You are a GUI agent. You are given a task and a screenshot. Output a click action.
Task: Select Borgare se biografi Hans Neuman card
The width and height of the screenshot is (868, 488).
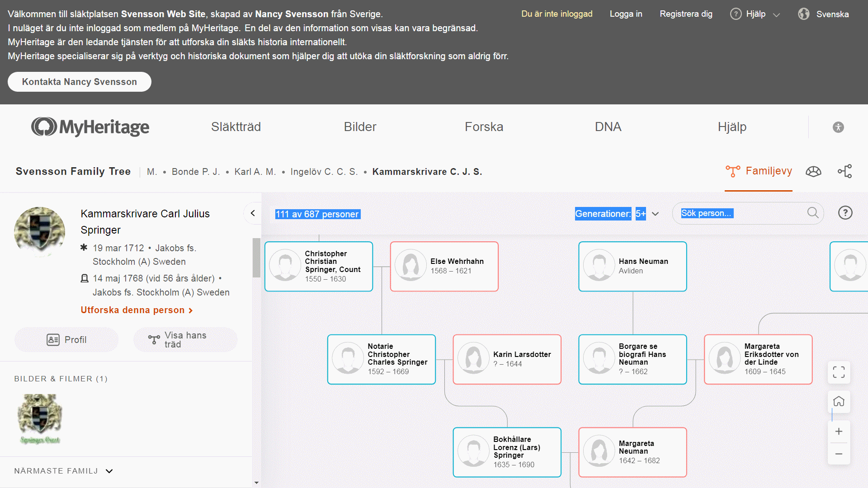(x=632, y=359)
